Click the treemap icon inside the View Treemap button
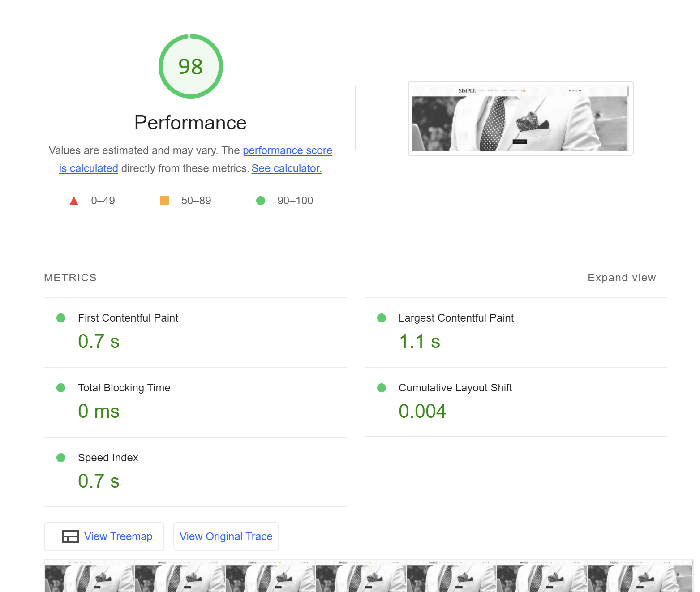 70,536
